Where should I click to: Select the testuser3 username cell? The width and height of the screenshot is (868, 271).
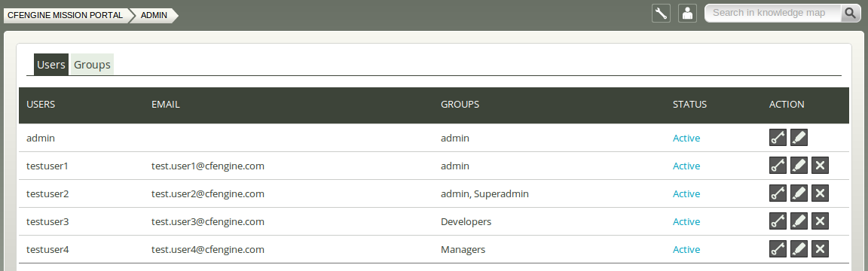coord(47,222)
